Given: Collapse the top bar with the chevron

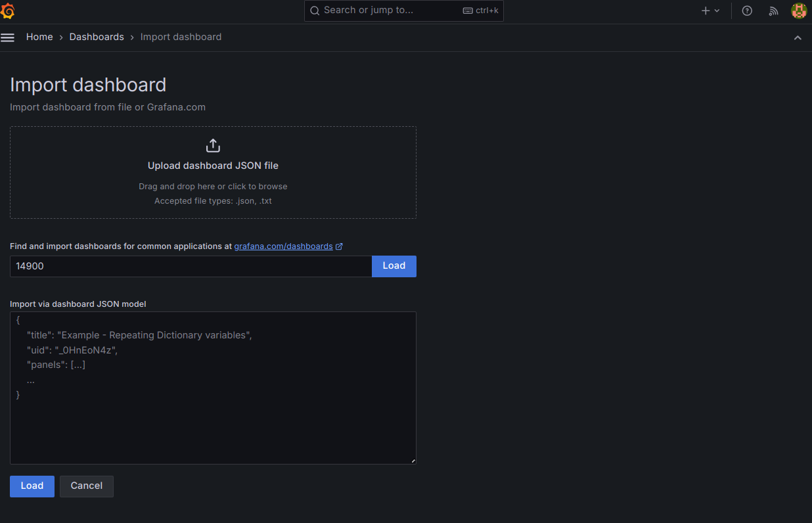Looking at the screenshot, I should [x=798, y=37].
